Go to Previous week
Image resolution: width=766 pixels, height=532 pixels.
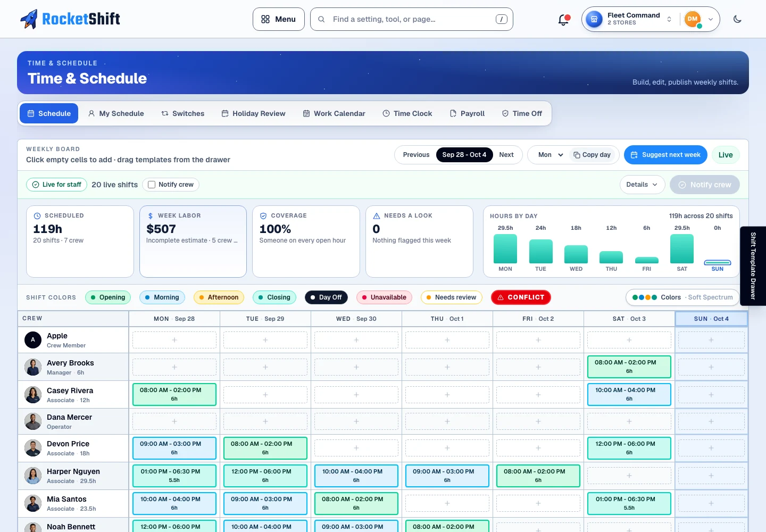416,155
